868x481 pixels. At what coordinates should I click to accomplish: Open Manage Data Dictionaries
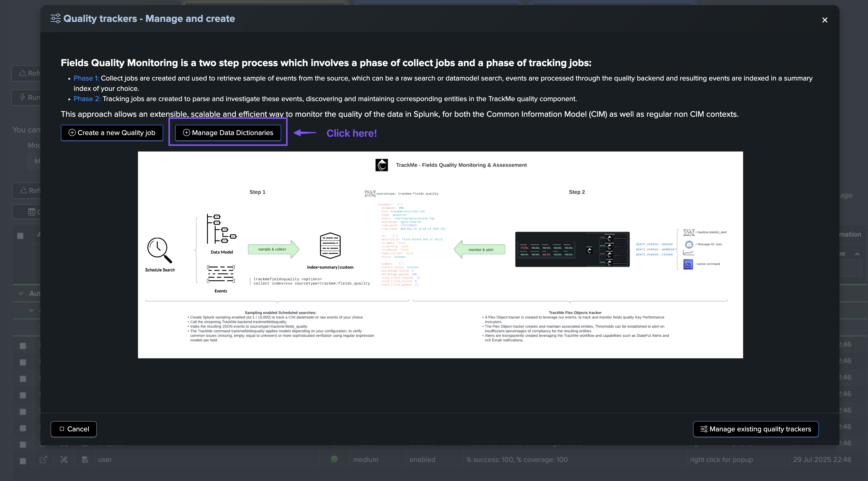(x=228, y=133)
